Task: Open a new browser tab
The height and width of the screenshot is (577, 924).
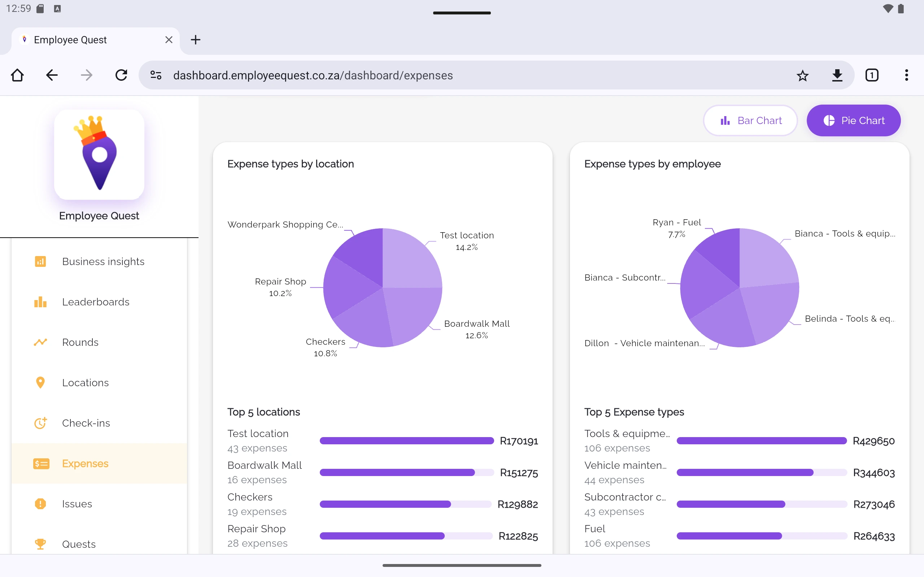Action: point(196,39)
